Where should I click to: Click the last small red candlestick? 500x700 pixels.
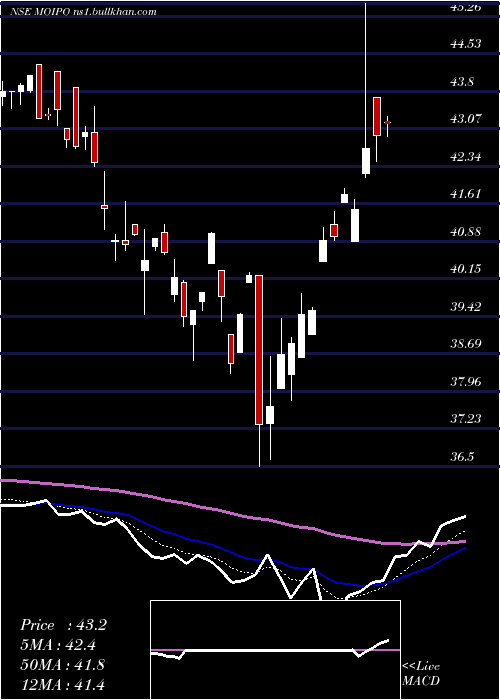[x=388, y=122]
